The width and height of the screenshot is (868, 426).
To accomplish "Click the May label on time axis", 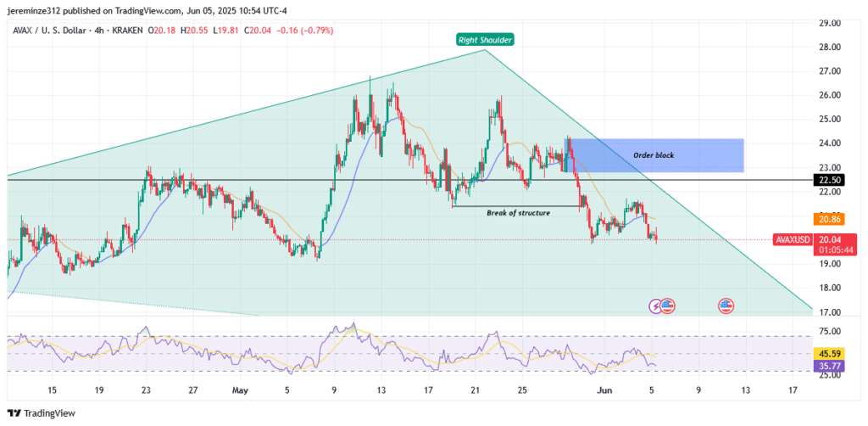I will coord(240,390).
